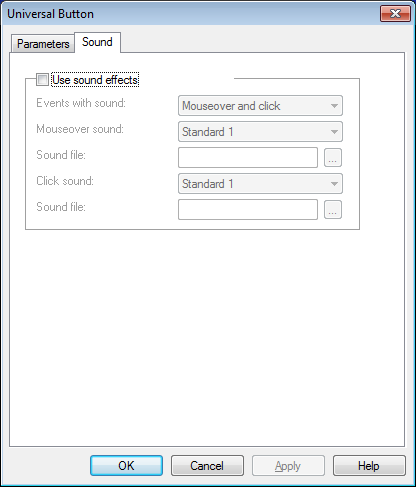Click the Apply button
The height and width of the screenshot is (487, 416).
288,466
